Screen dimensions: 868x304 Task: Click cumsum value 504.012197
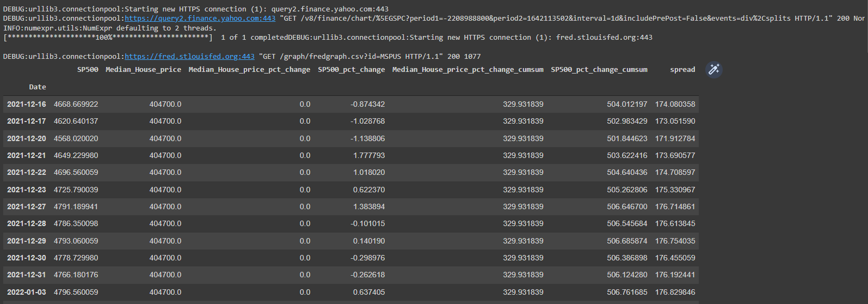627,104
